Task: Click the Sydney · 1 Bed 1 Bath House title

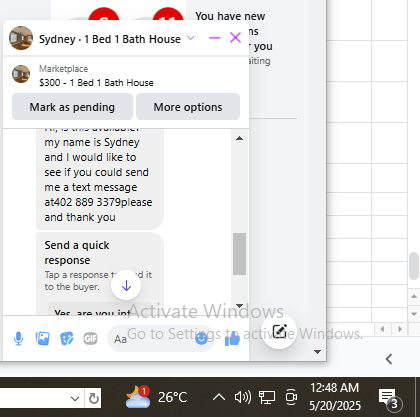Action: coord(110,39)
